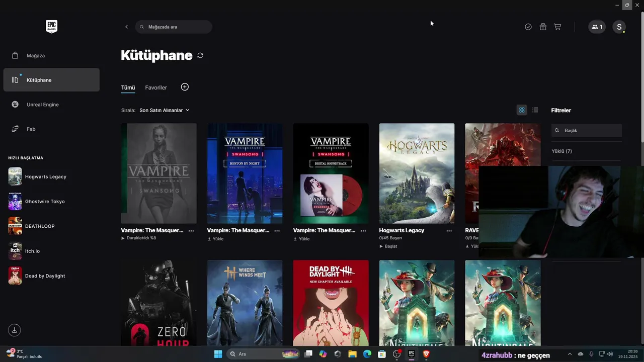Click the Hogwarts Legacy title text
The height and width of the screenshot is (362, 644).
[x=401, y=230]
